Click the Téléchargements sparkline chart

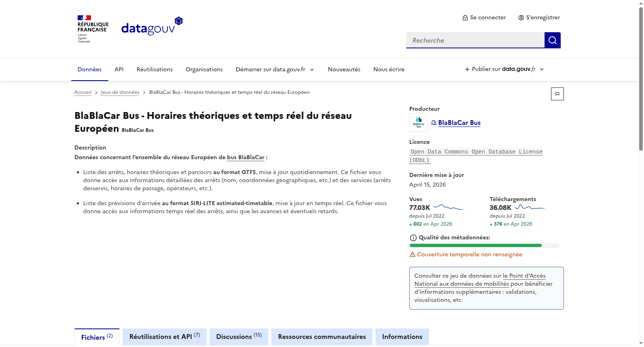[530, 208]
